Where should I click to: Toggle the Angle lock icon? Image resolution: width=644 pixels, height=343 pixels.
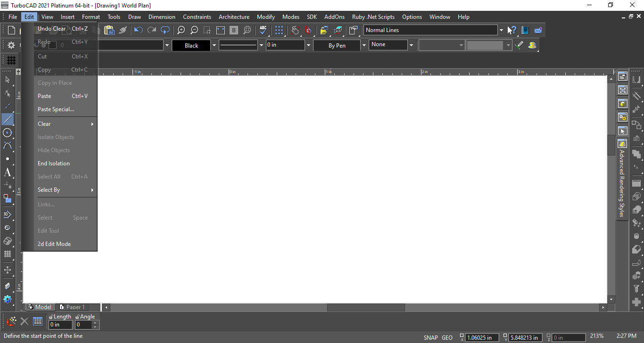77,317
